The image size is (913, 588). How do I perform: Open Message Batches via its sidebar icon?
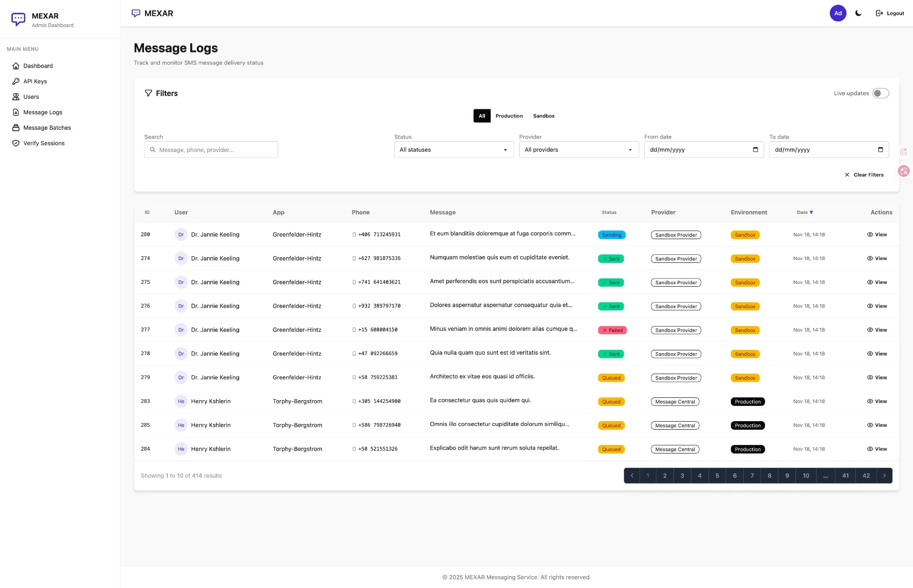[x=16, y=127]
